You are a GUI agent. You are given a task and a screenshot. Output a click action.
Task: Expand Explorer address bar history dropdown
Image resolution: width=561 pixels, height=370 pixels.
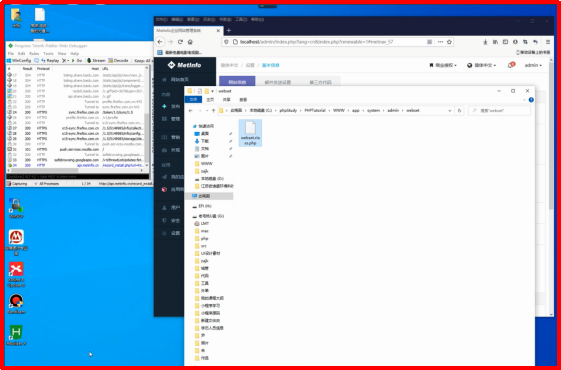(450, 111)
